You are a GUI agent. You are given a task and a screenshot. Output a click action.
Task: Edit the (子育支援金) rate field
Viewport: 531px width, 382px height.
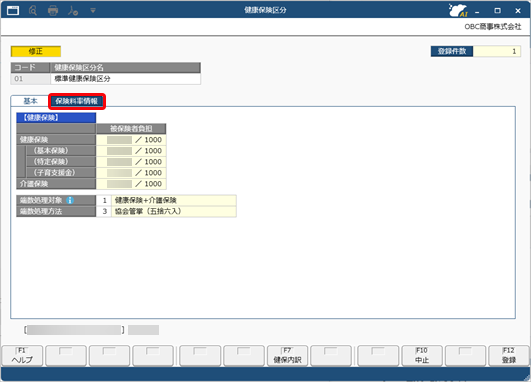click(131, 173)
